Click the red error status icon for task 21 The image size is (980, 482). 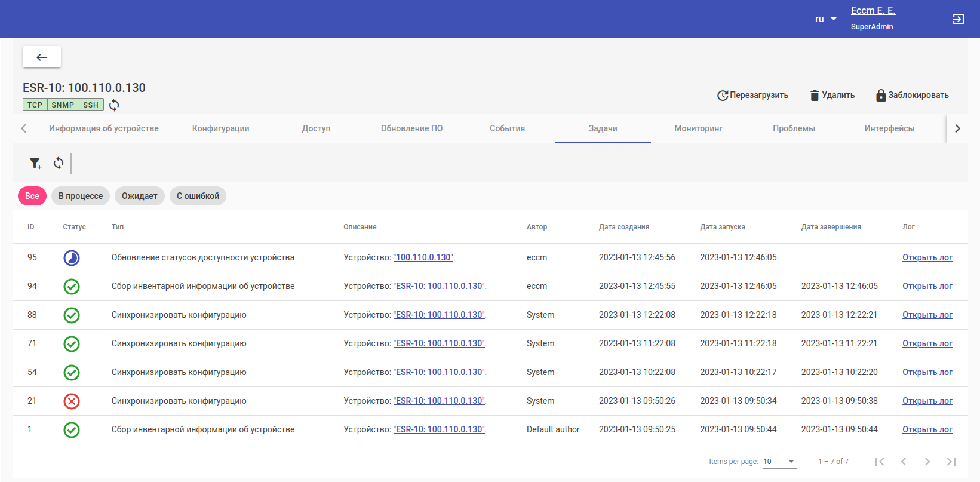72,401
